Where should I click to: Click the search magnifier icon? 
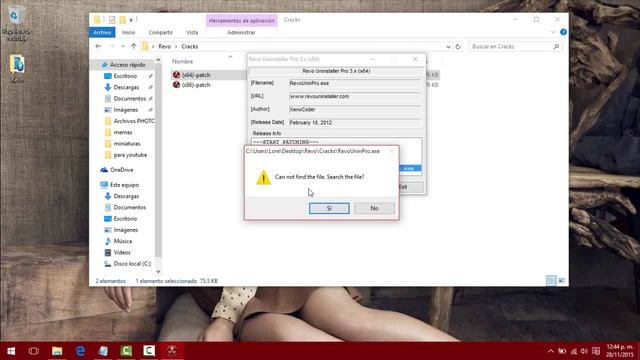(x=556, y=47)
